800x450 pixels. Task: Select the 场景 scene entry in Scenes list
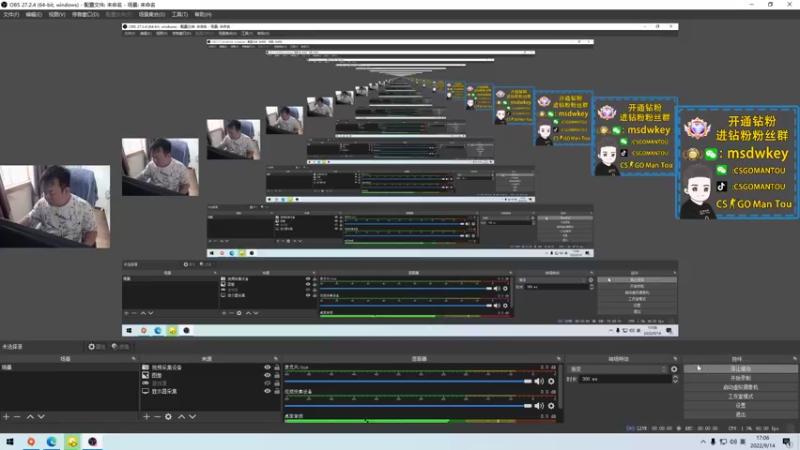point(69,367)
